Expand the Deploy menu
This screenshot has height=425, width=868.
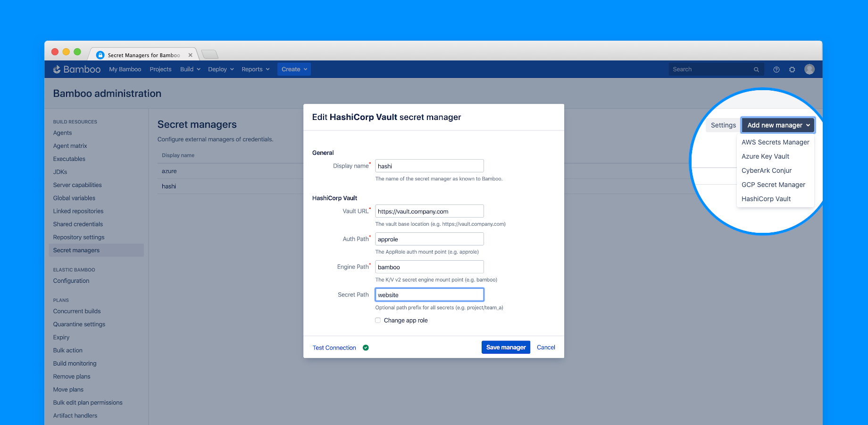pos(221,69)
